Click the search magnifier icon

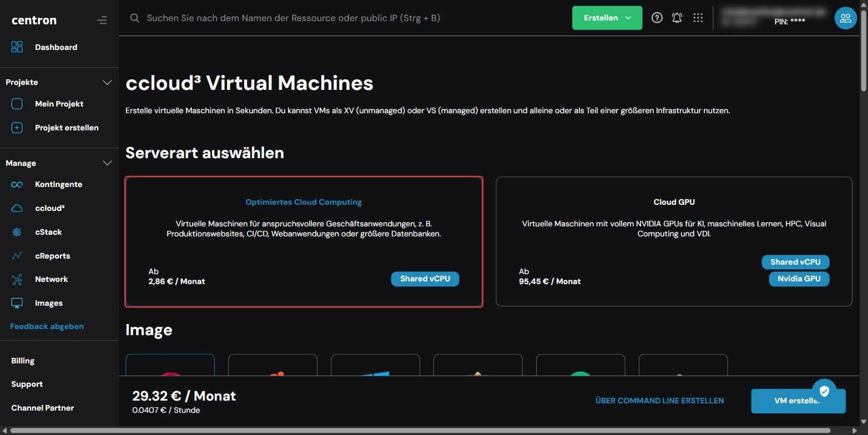pyautogui.click(x=134, y=18)
